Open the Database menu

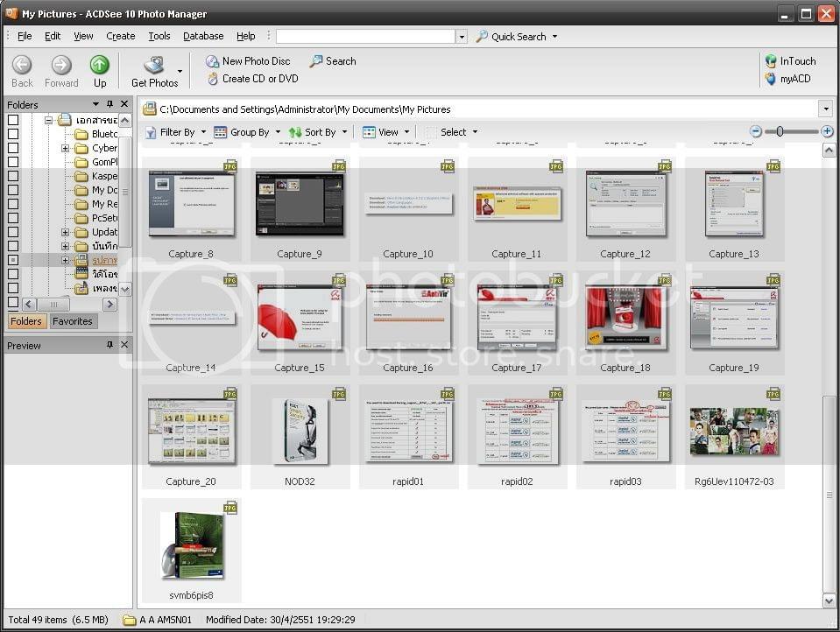point(203,36)
